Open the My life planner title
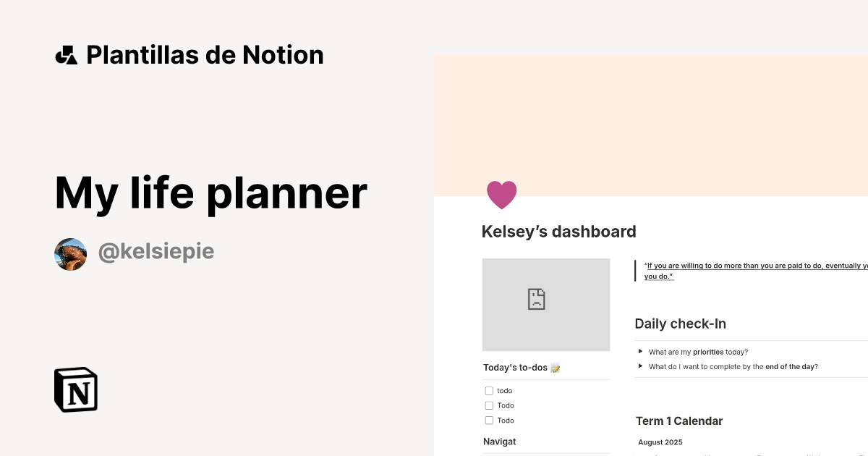The image size is (868, 456). pos(210,193)
